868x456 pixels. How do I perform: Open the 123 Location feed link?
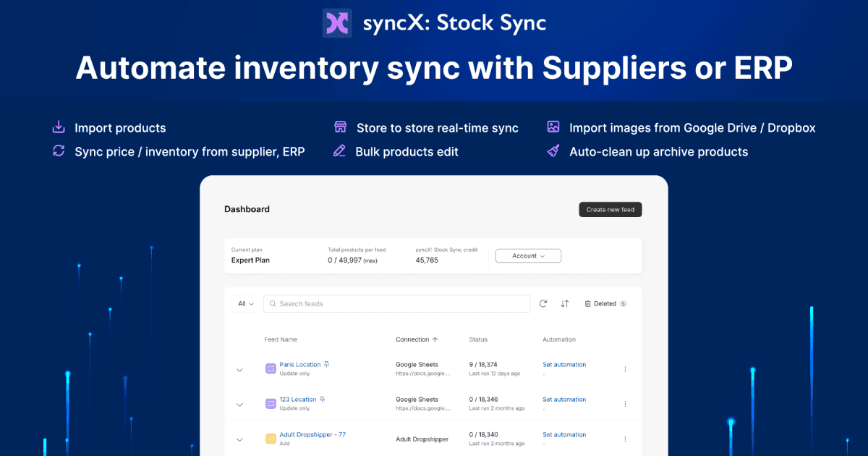click(298, 400)
